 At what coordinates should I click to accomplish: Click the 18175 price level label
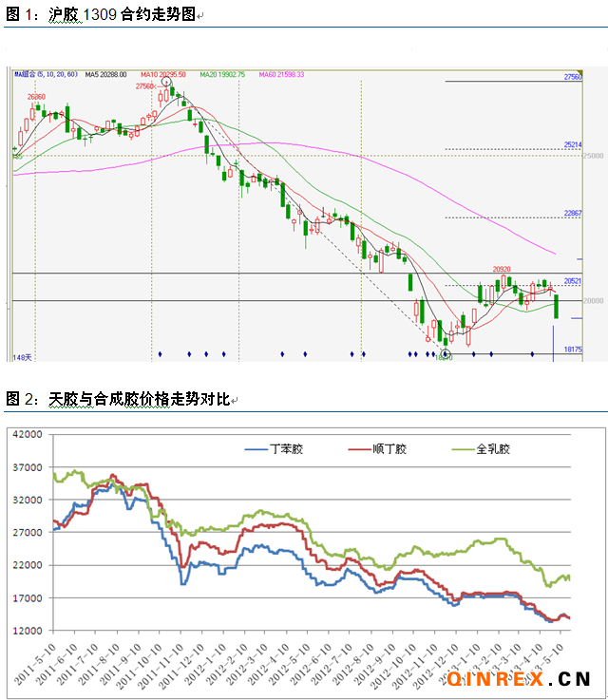point(572,350)
